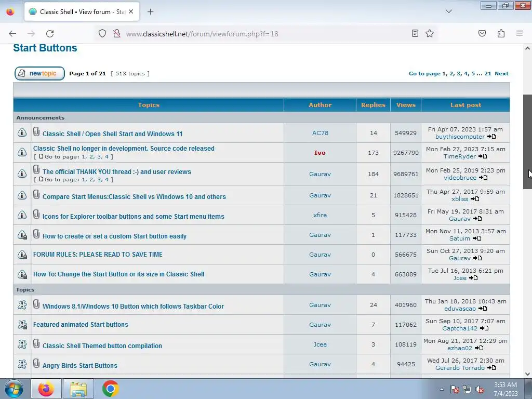
Task: Click the muted volume tray icon
Action: point(480,390)
